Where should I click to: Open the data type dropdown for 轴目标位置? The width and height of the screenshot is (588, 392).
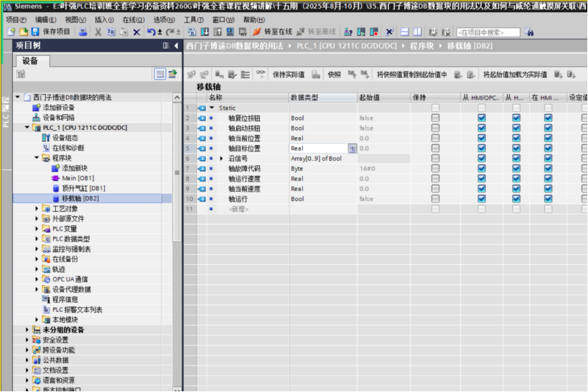tap(352, 149)
